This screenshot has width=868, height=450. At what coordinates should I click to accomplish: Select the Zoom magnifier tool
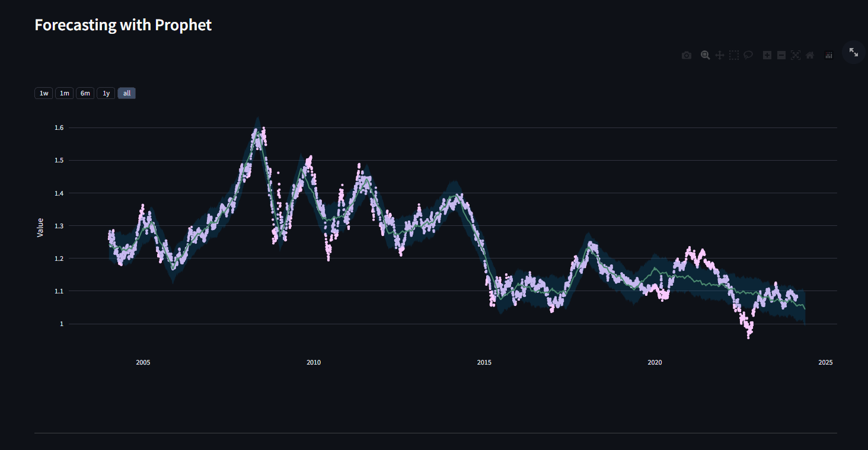click(x=705, y=55)
